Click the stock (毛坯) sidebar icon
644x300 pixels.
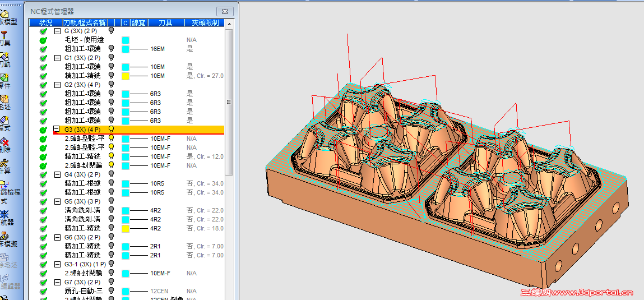pos(5,103)
